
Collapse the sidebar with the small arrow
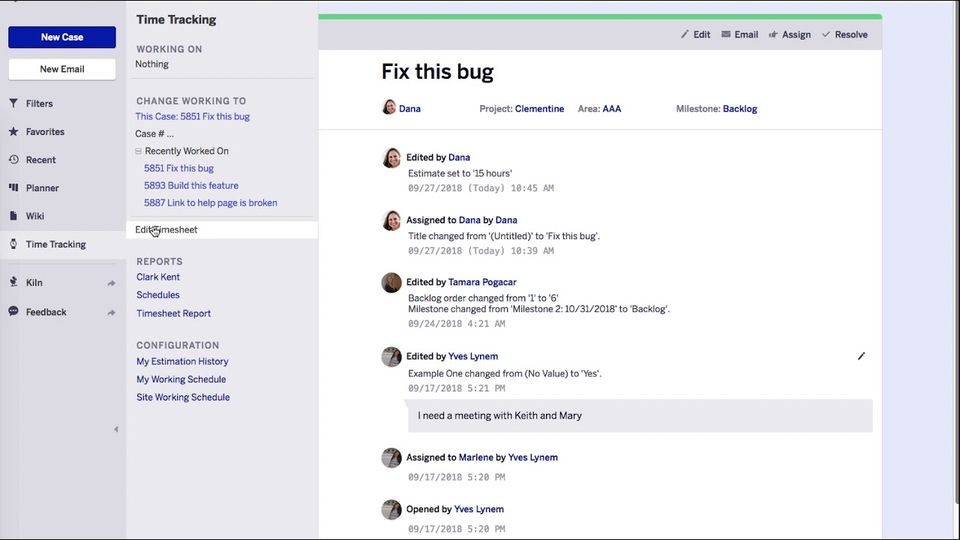click(116, 429)
